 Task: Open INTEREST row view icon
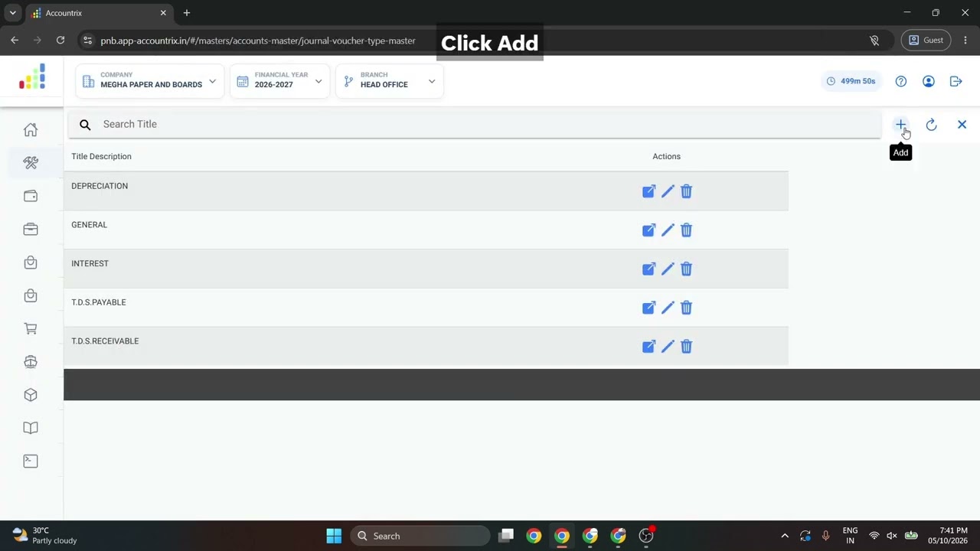(x=648, y=269)
